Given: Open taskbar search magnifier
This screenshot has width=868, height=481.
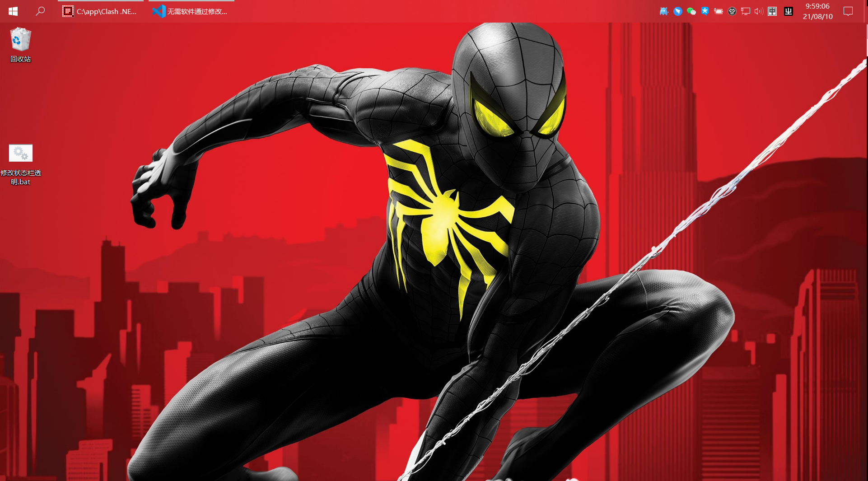Looking at the screenshot, I should click(40, 11).
